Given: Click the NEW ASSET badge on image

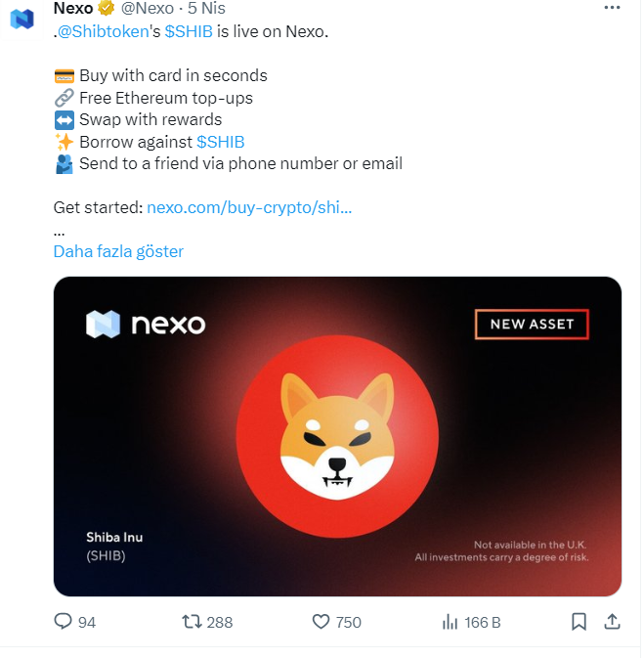Looking at the screenshot, I should point(532,324).
